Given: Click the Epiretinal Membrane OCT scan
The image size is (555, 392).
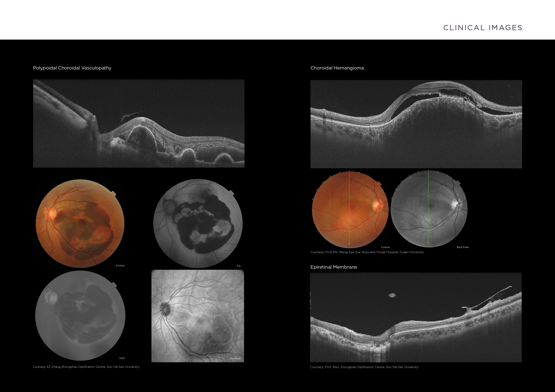Looking at the screenshot, I should click(x=416, y=317).
